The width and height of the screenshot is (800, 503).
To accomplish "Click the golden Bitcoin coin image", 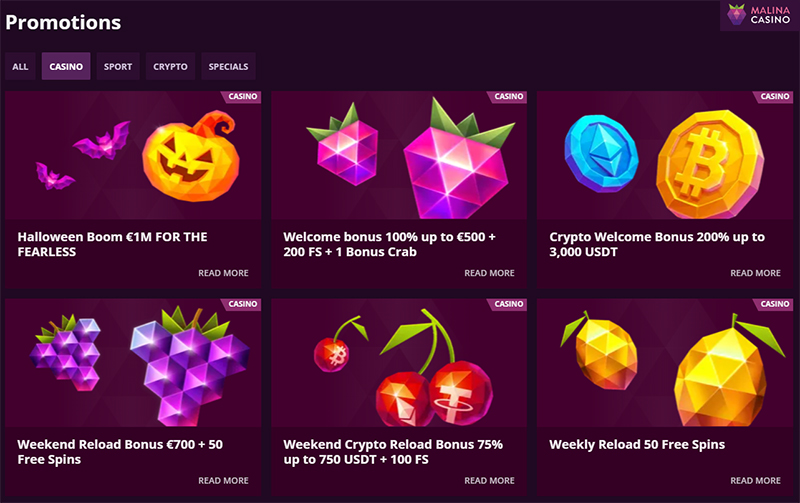I will 709,164.
